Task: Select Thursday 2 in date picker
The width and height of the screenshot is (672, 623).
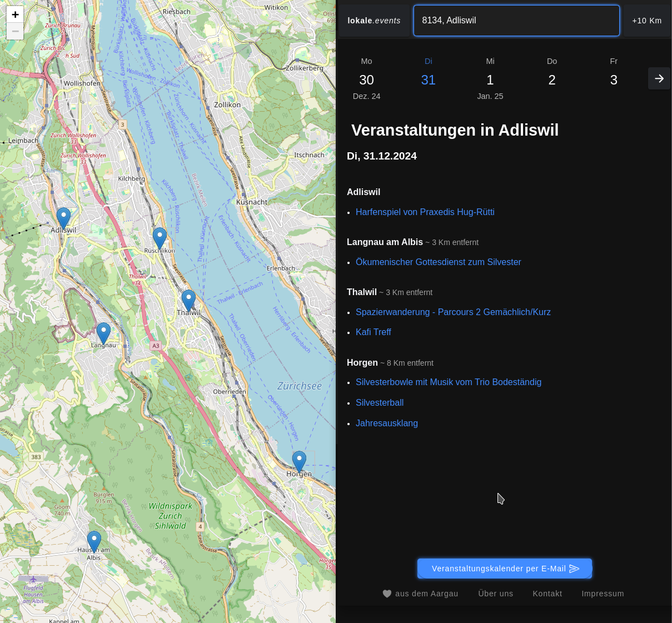Action: [x=551, y=79]
